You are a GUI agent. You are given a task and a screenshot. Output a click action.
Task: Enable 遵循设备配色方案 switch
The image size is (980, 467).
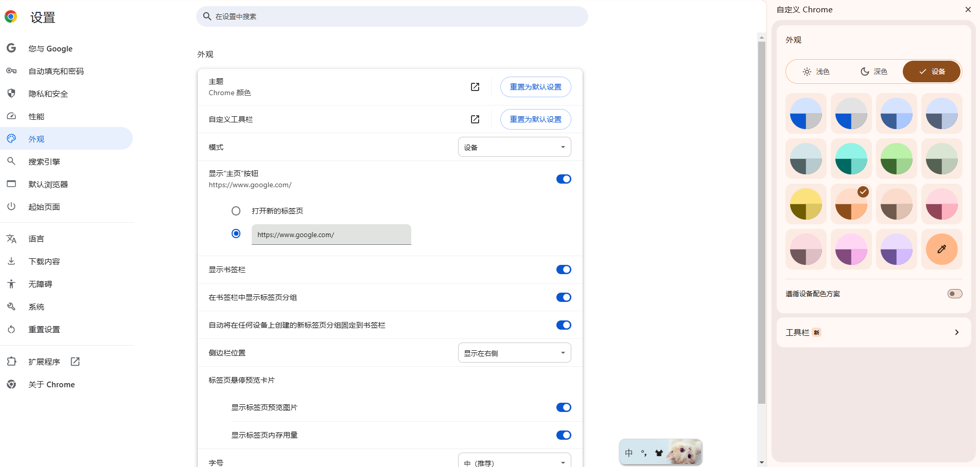tap(955, 294)
